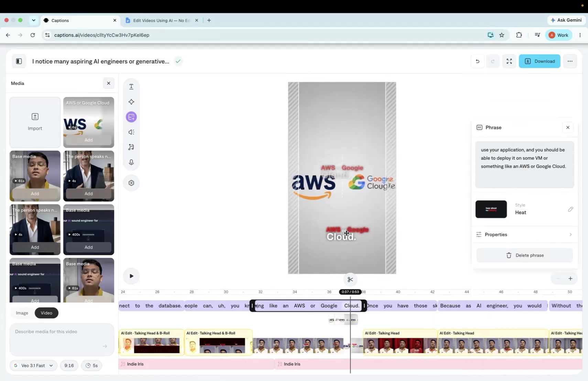Click the phrase text box in Phrase panel
Screen dimensions: 588x381
[525, 165]
